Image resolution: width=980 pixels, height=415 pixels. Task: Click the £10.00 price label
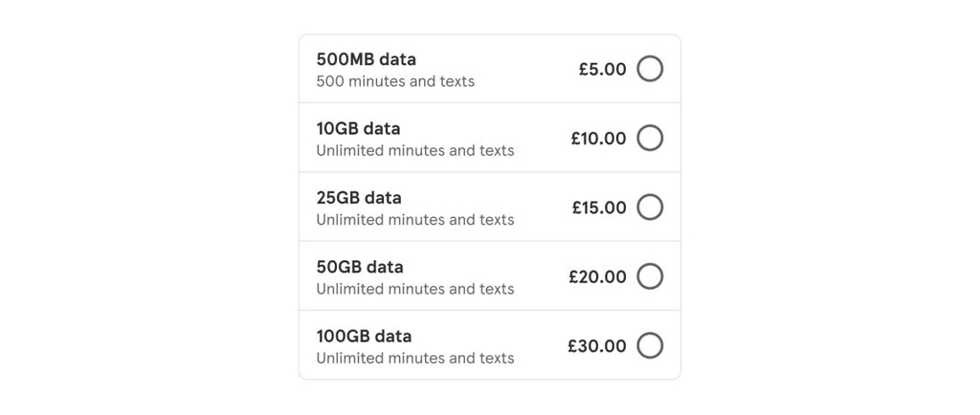pos(598,139)
